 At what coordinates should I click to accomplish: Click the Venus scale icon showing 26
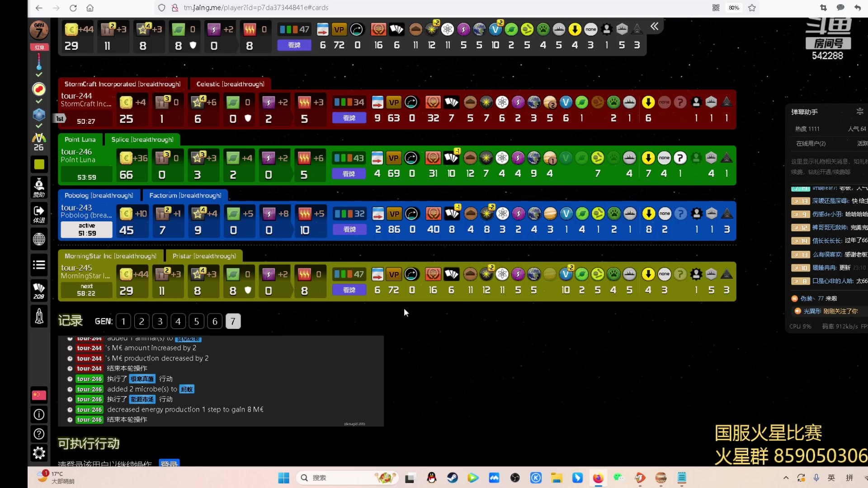coord(39,142)
